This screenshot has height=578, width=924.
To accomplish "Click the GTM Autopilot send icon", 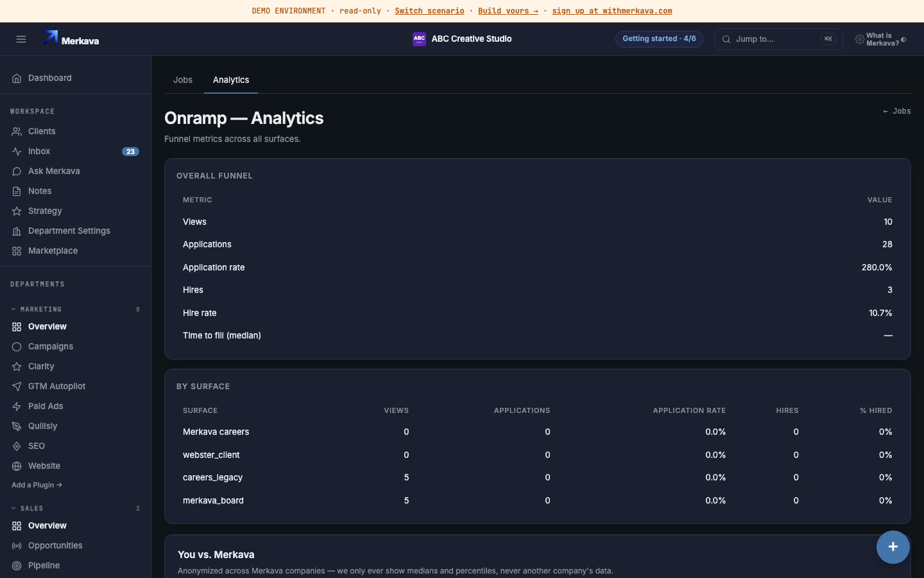I will click(17, 387).
